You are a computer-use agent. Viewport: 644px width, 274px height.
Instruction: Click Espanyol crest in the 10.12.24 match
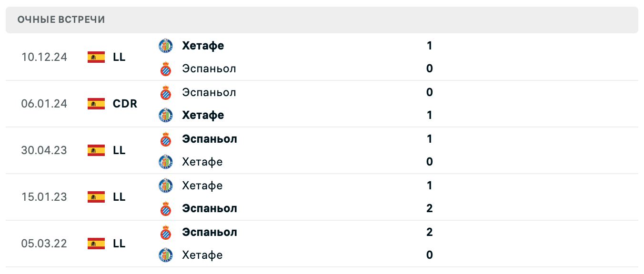[165, 68]
